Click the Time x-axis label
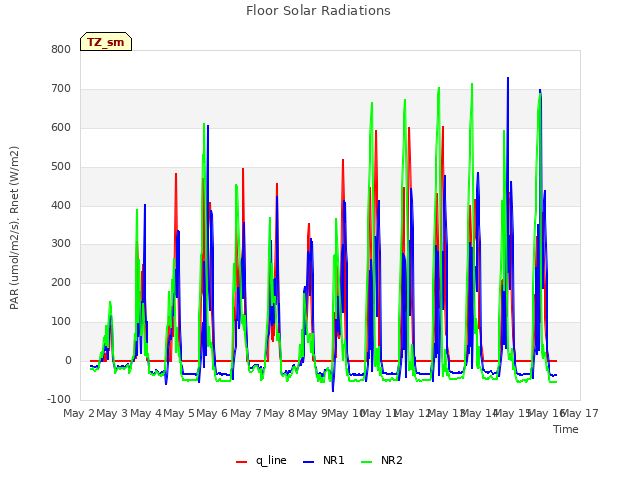Viewport: 640px width, 480px height. pyautogui.click(x=566, y=429)
